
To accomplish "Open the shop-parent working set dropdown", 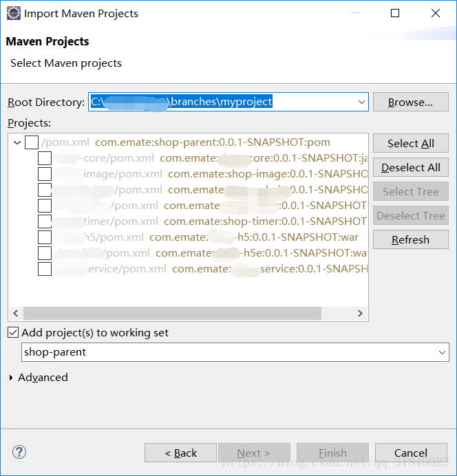I will point(442,352).
